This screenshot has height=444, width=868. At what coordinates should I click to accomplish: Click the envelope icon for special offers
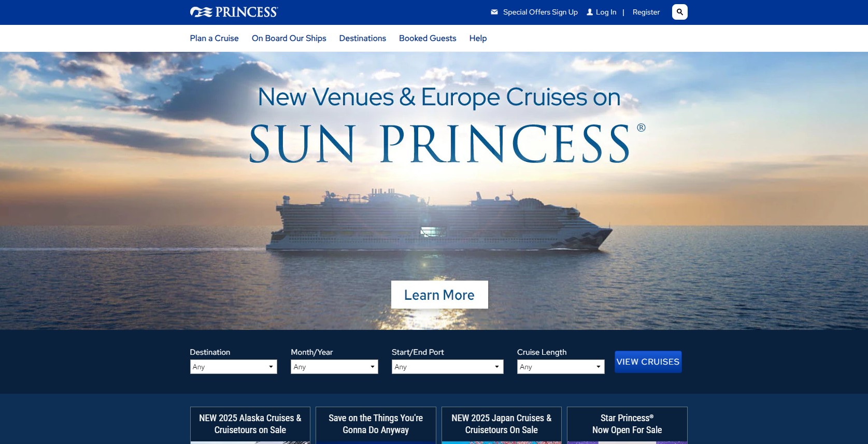tap(494, 12)
